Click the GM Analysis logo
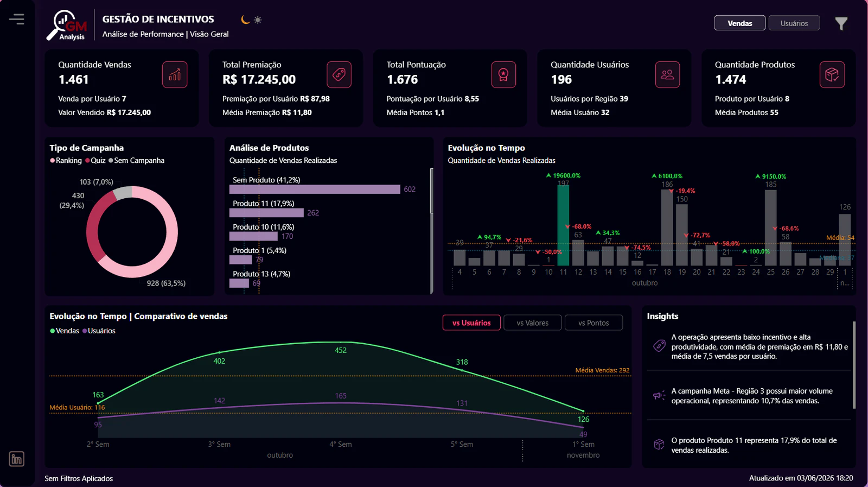Image resolution: width=868 pixels, height=487 pixels. (x=67, y=26)
